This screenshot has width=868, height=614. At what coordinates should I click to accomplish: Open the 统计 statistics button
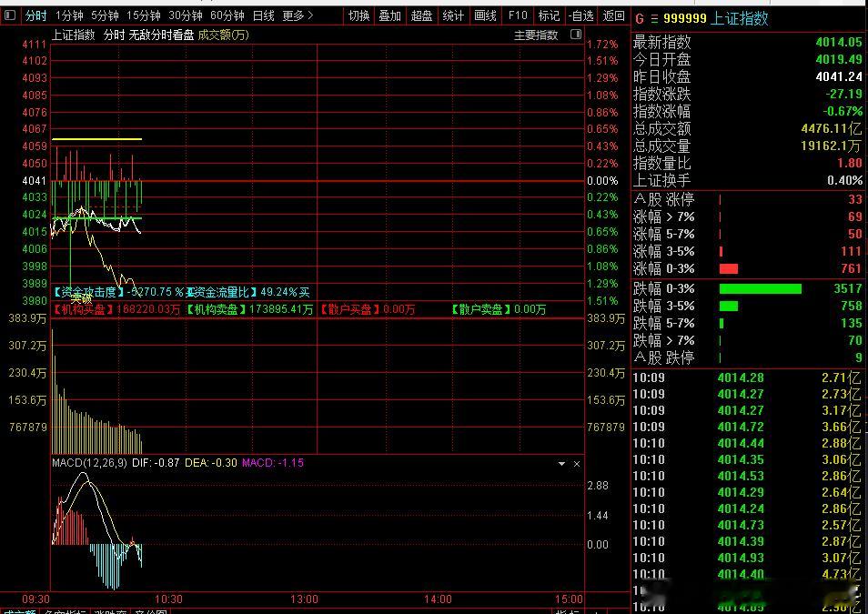tap(453, 16)
